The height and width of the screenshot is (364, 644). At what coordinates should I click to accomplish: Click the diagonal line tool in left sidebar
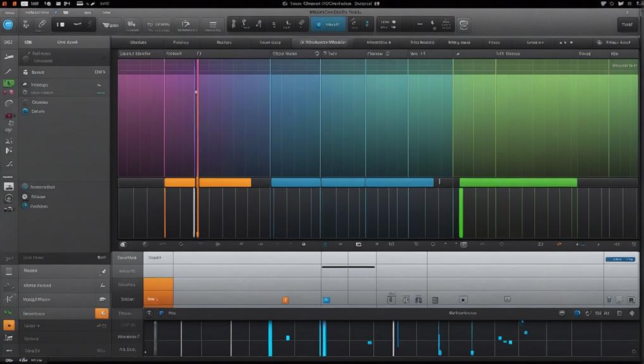pos(9,72)
